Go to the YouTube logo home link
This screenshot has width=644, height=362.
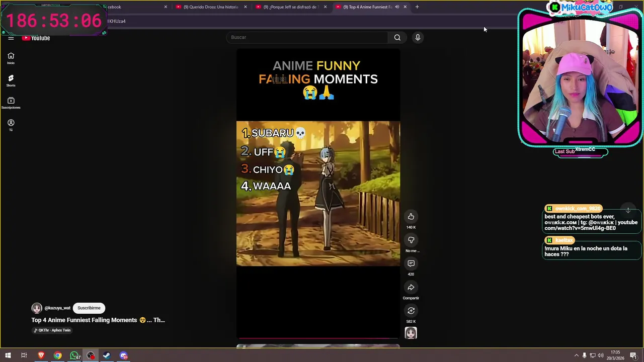(36, 38)
